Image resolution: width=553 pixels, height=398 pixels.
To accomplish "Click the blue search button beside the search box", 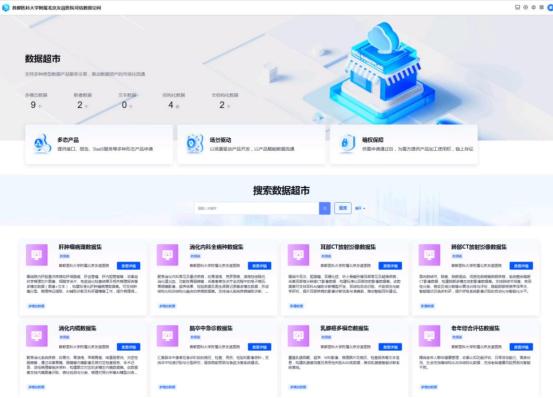I will click(324, 208).
